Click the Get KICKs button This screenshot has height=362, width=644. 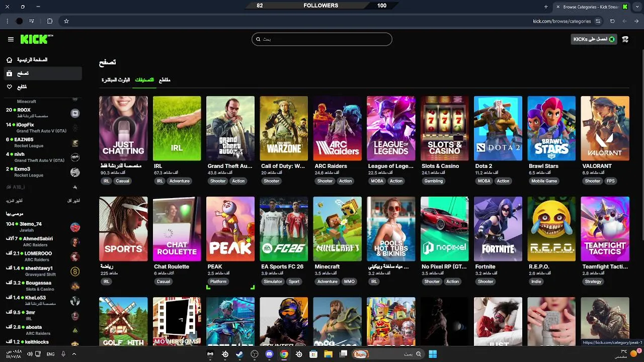coord(594,39)
